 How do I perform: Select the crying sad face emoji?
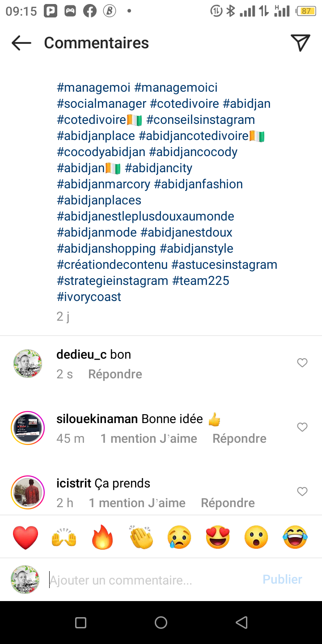click(179, 537)
